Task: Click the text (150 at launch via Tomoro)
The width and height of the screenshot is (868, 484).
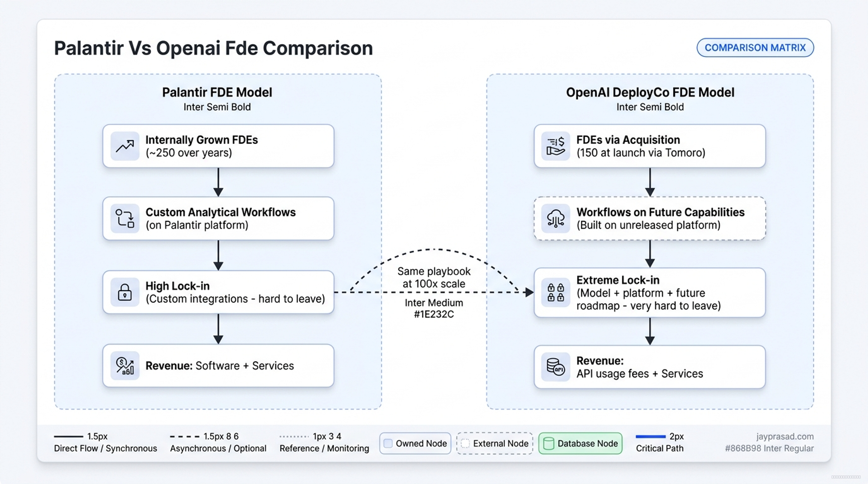Action: 641,153
